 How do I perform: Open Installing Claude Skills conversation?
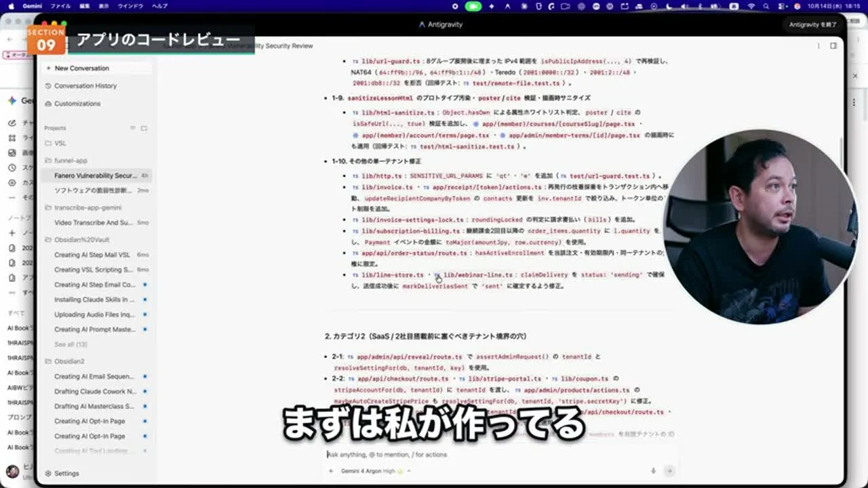coord(98,300)
